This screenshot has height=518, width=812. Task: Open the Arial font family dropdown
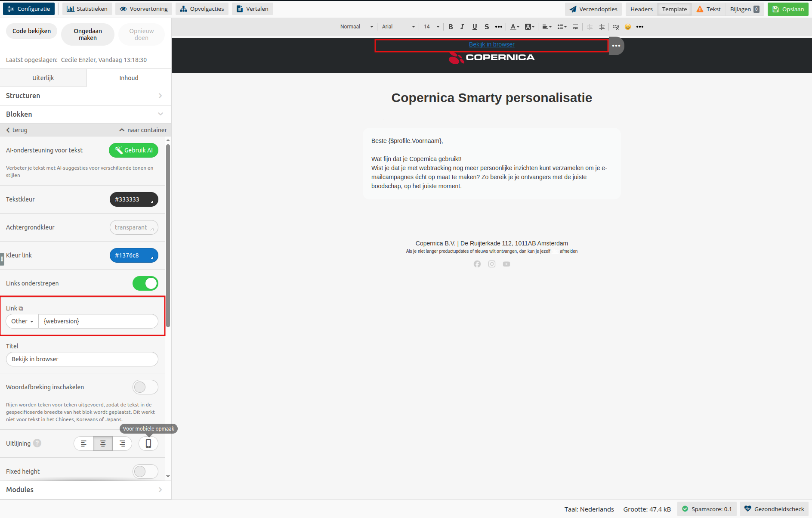(398, 27)
